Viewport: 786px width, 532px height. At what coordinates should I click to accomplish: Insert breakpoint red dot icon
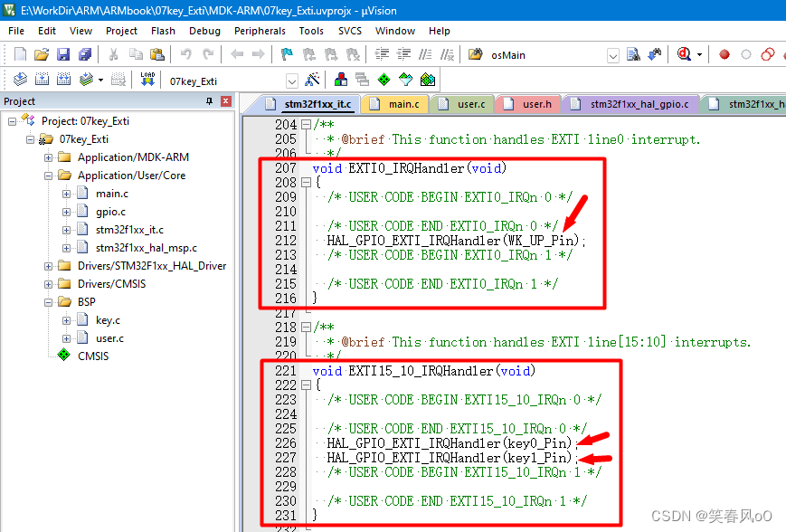[724, 54]
